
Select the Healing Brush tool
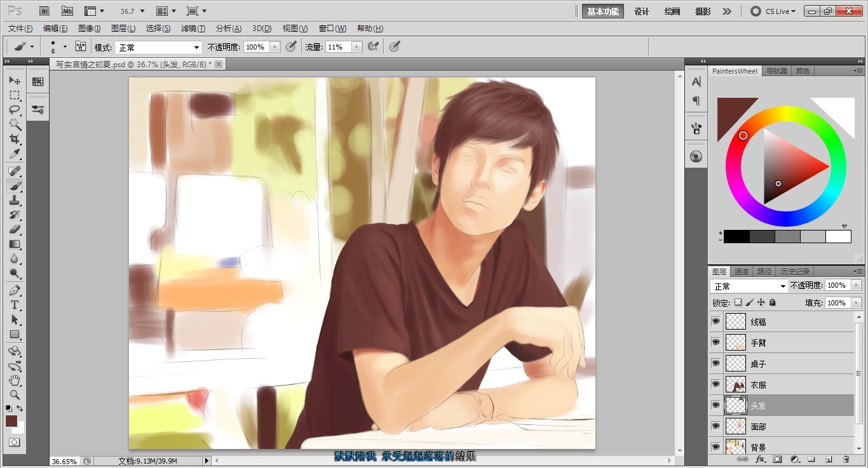click(15, 171)
